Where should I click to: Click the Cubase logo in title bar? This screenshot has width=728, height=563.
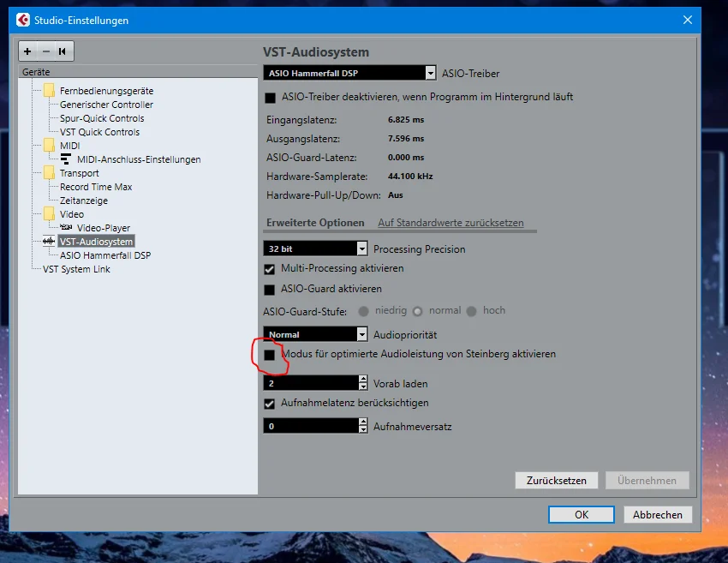point(23,20)
